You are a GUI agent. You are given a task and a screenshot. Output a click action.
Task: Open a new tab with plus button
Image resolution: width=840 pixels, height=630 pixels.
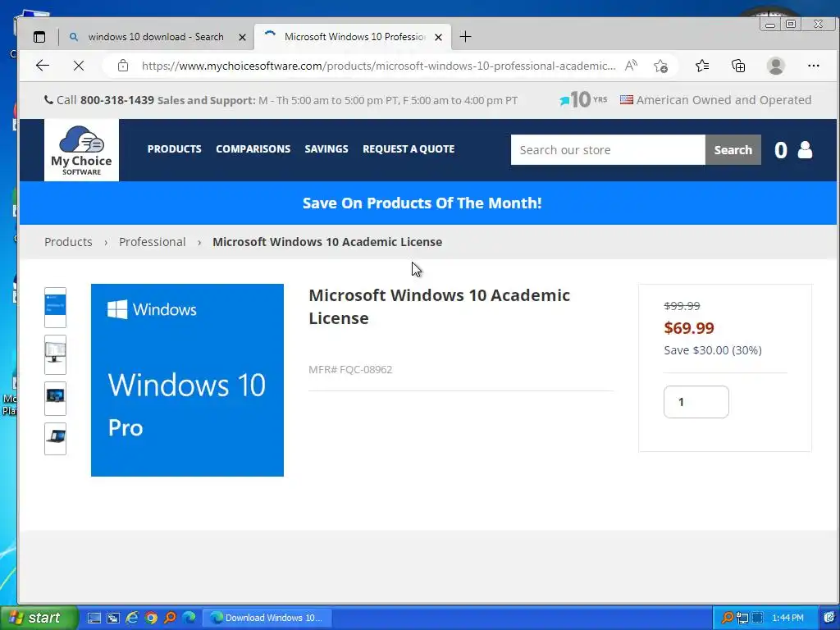(466, 36)
